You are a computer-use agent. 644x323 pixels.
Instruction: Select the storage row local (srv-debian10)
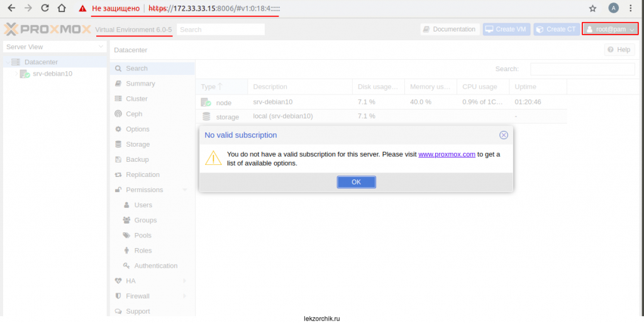point(381,116)
